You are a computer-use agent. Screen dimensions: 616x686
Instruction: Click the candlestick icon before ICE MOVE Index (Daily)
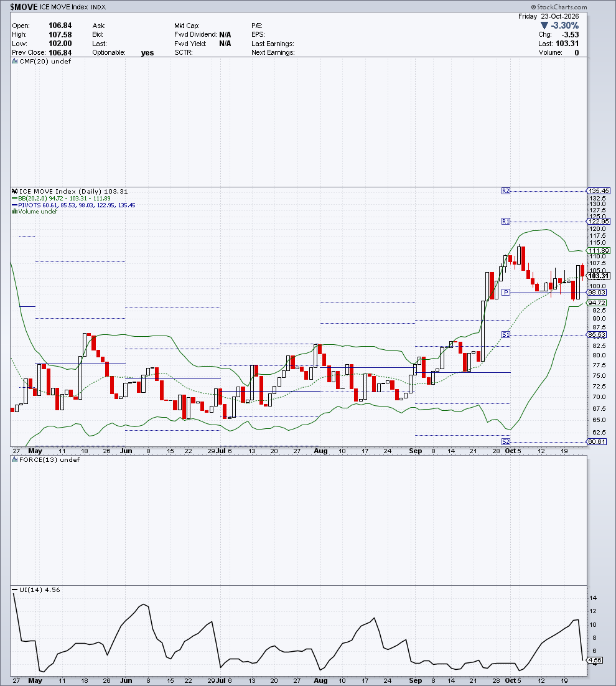pos(14,191)
